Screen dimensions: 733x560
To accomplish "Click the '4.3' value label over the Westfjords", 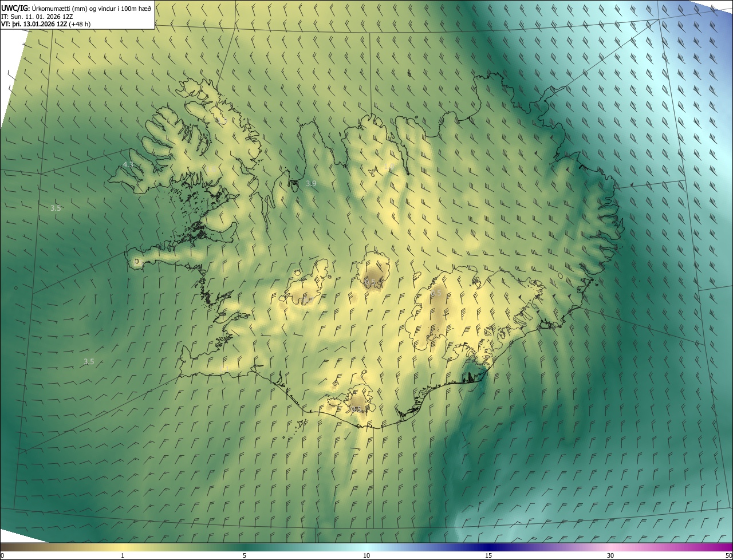I will point(128,164).
